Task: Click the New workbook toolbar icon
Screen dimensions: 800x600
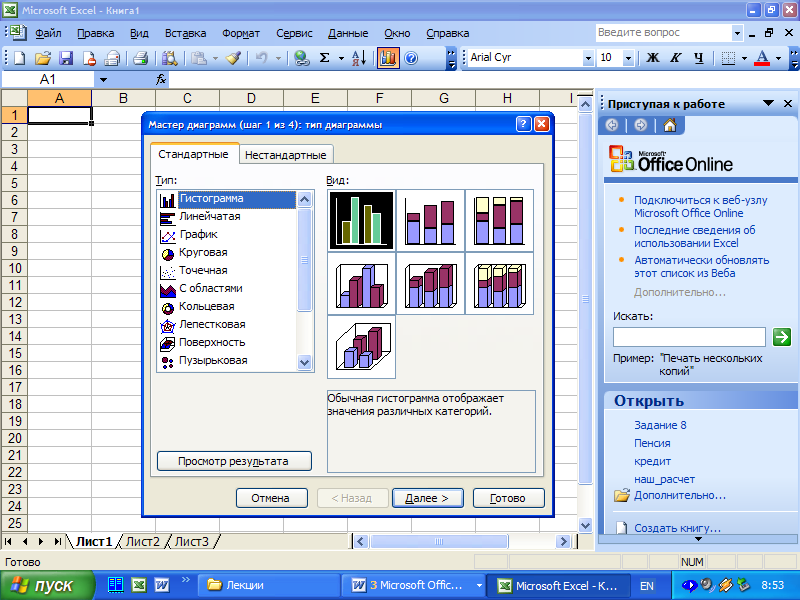Action: [x=19, y=58]
